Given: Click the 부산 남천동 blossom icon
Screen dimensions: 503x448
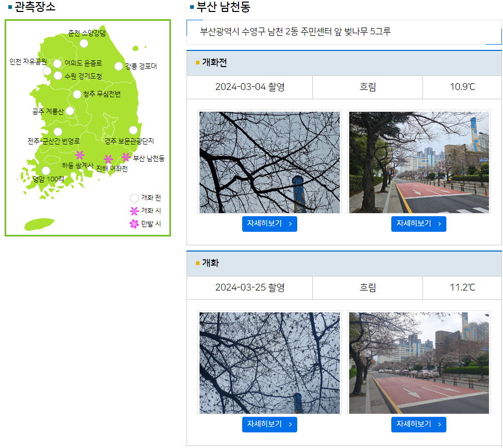Looking at the screenshot, I should point(125,156).
